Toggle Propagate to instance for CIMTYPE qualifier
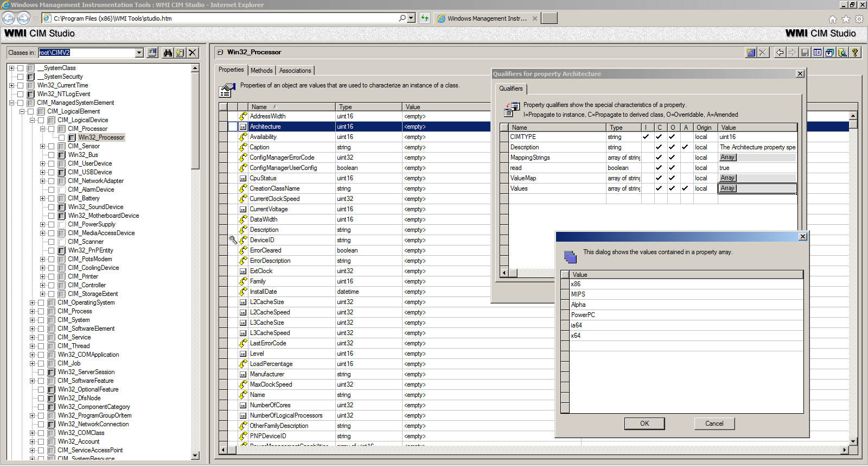This screenshot has width=868, height=467. 646,137
